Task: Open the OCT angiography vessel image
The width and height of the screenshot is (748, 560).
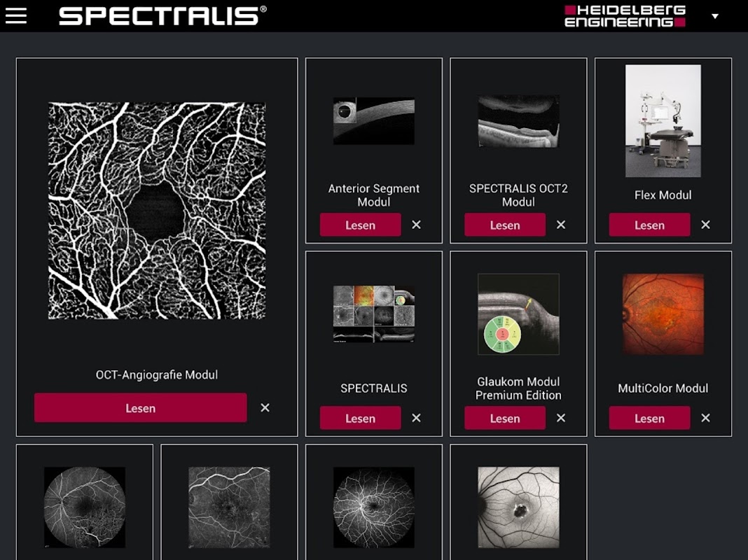Action: [157, 210]
